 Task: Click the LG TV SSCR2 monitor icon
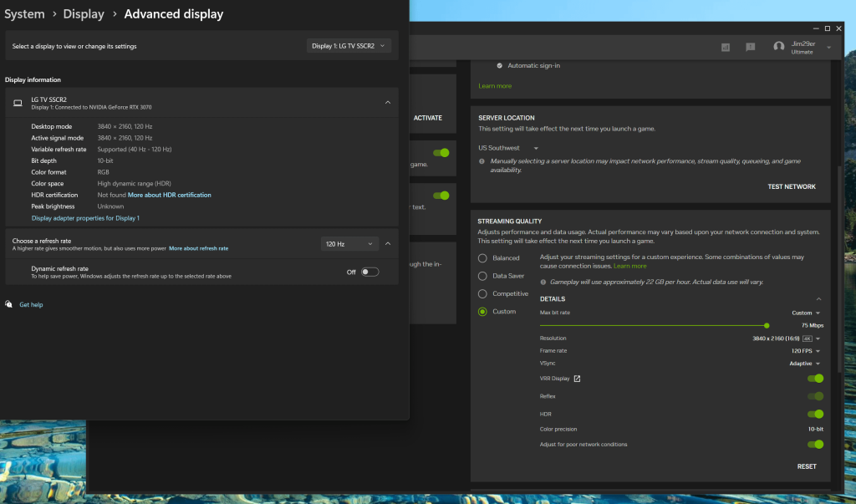coord(18,103)
